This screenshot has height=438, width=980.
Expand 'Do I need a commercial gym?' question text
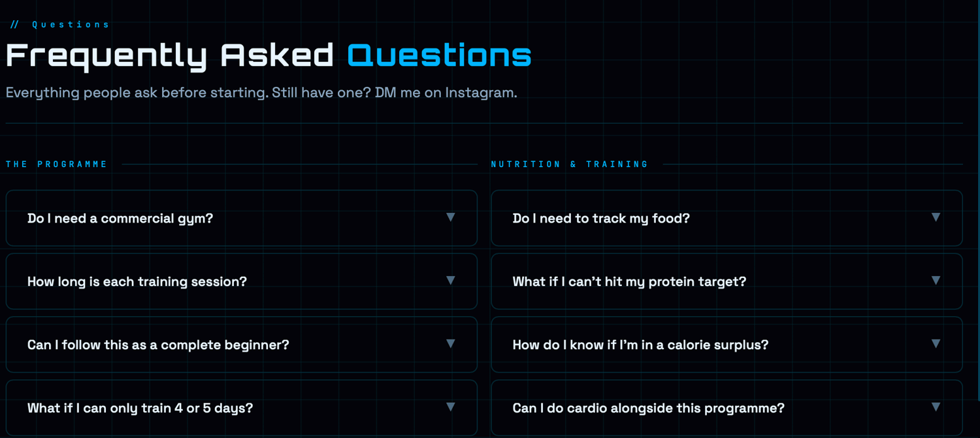[120, 219]
